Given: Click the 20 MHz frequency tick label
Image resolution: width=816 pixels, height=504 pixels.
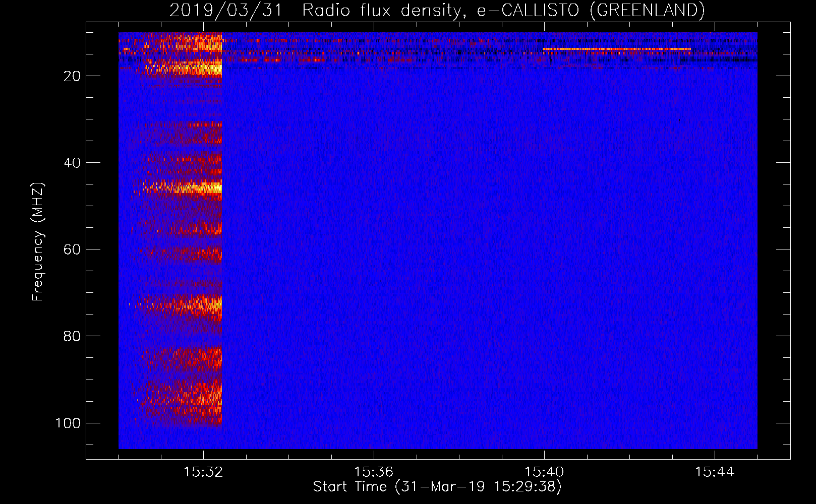Looking at the screenshot, I should [72, 76].
